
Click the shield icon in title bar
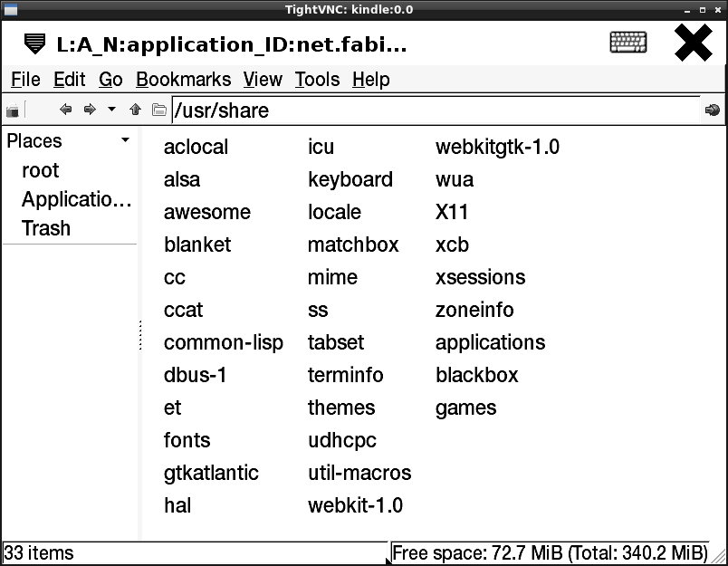click(34, 44)
